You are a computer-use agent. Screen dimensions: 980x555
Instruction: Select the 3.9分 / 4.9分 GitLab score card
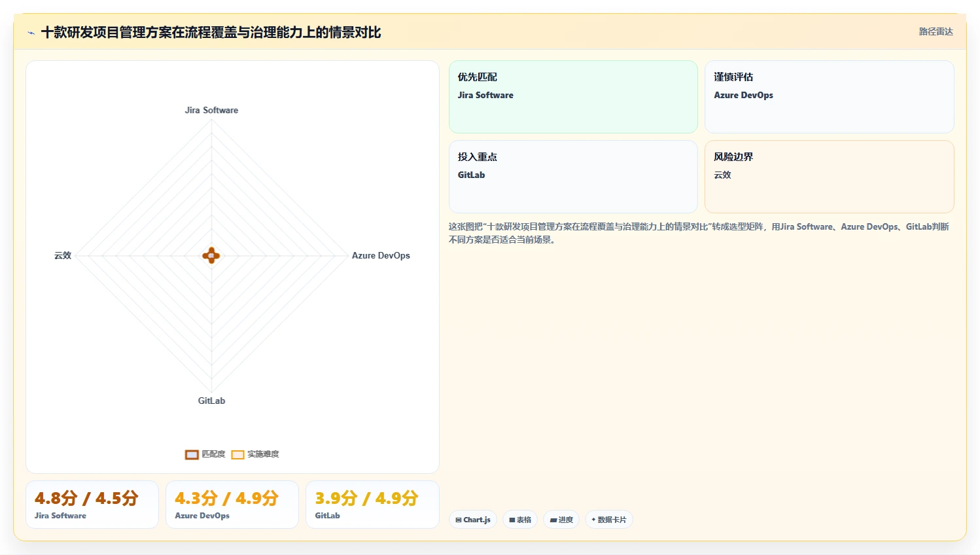[372, 505]
